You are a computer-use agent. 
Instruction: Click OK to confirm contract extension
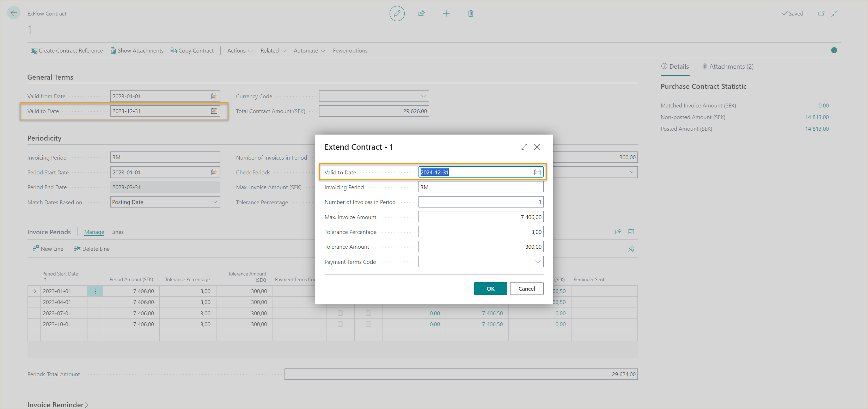(x=490, y=289)
